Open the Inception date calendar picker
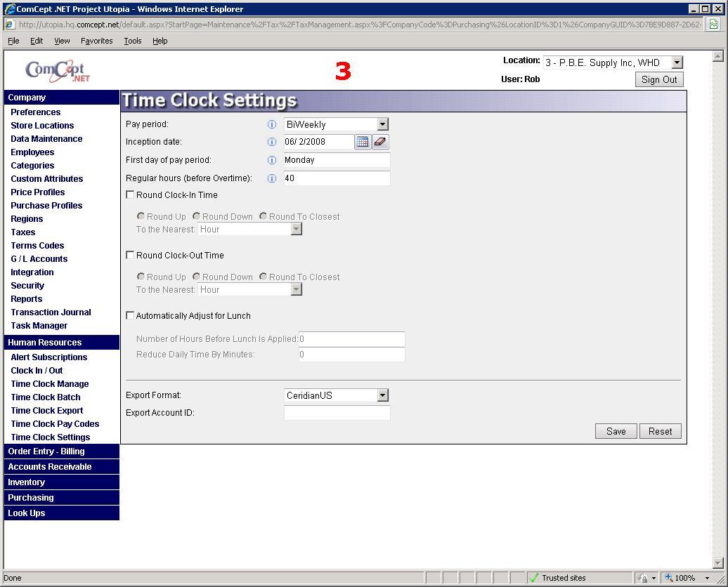 [363, 142]
